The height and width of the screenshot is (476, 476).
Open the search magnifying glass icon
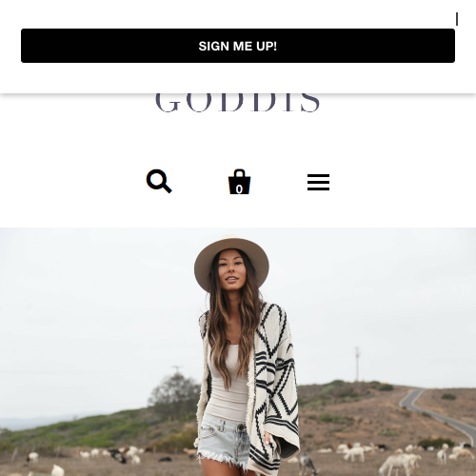pyautogui.click(x=159, y=181)
